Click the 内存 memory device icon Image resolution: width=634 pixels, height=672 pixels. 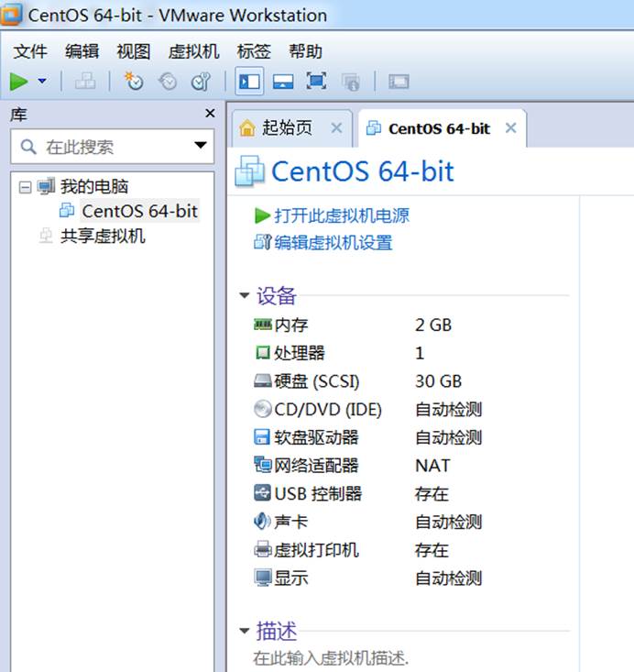pyautogui.click(x=263, y=325)
